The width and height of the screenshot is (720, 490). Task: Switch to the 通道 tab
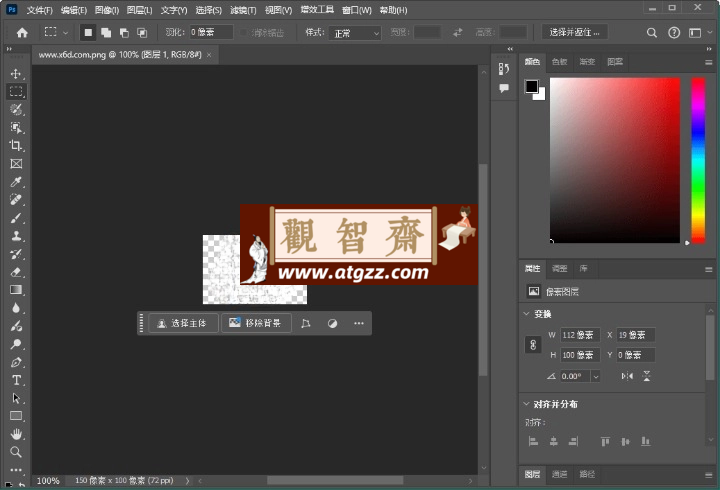point(559,474)
